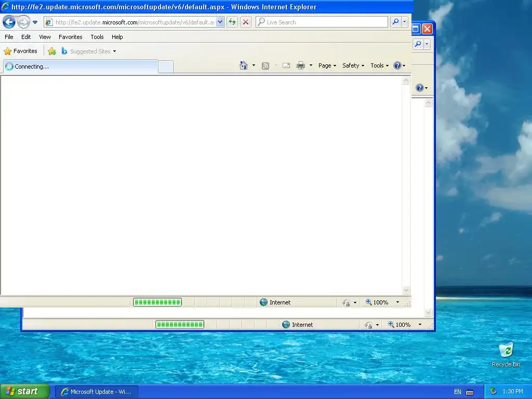Click the Protected Mode security status icon

(346, 303)
